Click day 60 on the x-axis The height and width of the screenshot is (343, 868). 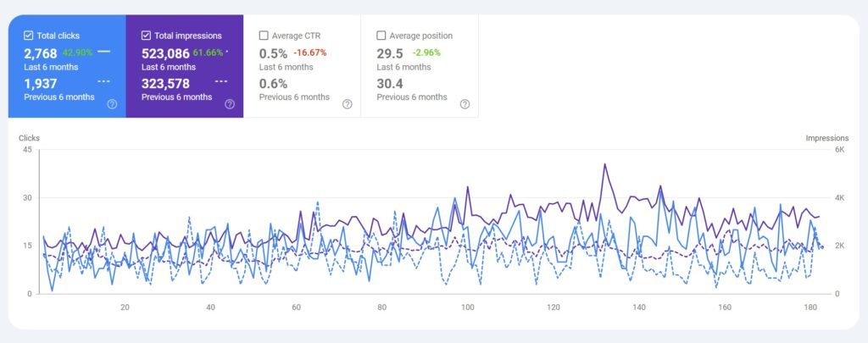(296, 307)
